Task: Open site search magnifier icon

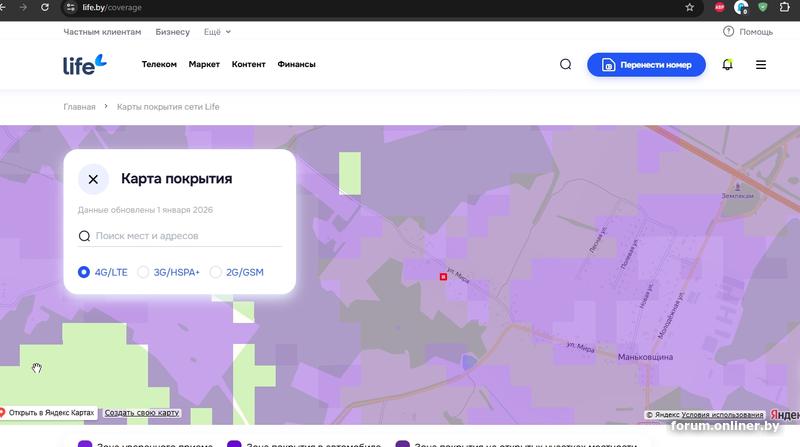Action: pos(565,64)
